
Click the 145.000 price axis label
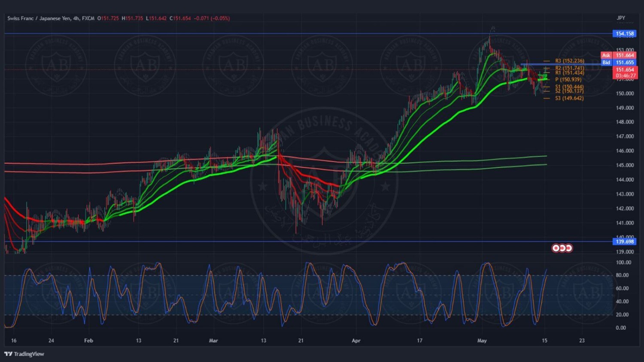pyautogui.click(x=625, y=165)
